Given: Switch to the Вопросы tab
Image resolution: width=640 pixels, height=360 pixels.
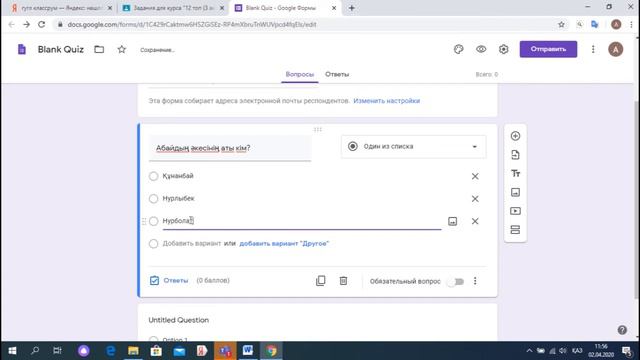Looking at the screenshot, I should (x=300, y=74).
